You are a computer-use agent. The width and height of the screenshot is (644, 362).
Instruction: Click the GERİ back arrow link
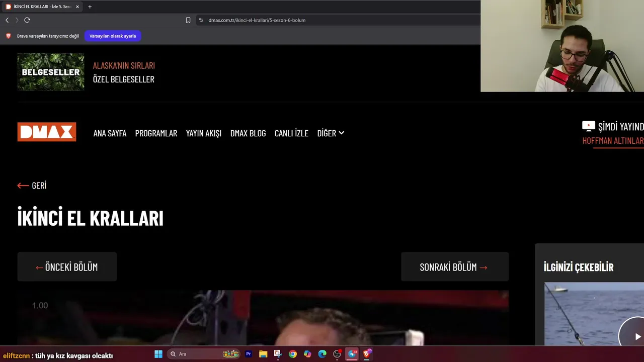(32, 186)
